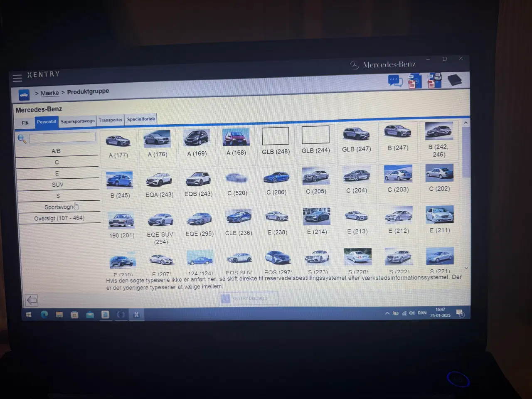
Task: Click scrollbar up arrow in model grid
Action: (x=465, y=123)
